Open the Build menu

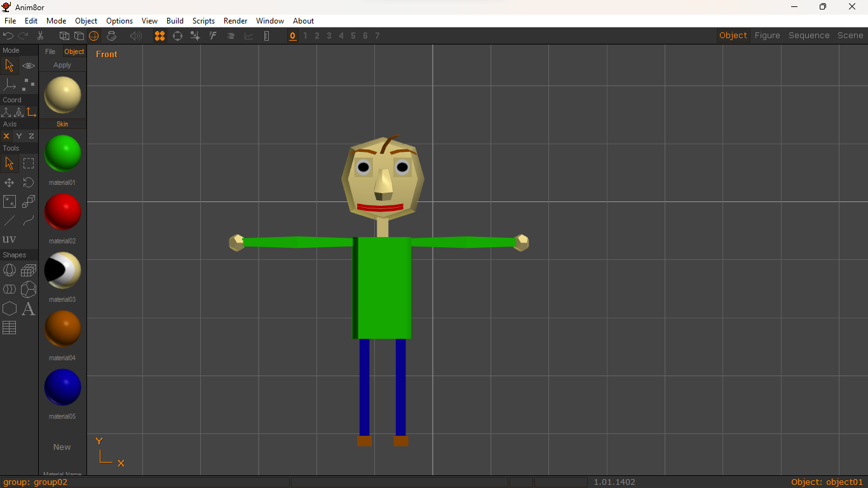pos(175,20)
